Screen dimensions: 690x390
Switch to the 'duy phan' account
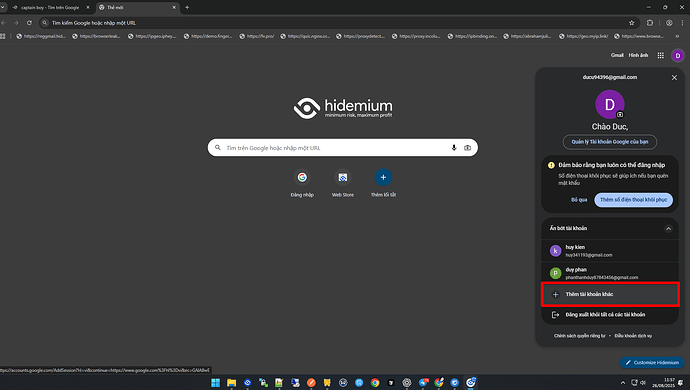610,273
